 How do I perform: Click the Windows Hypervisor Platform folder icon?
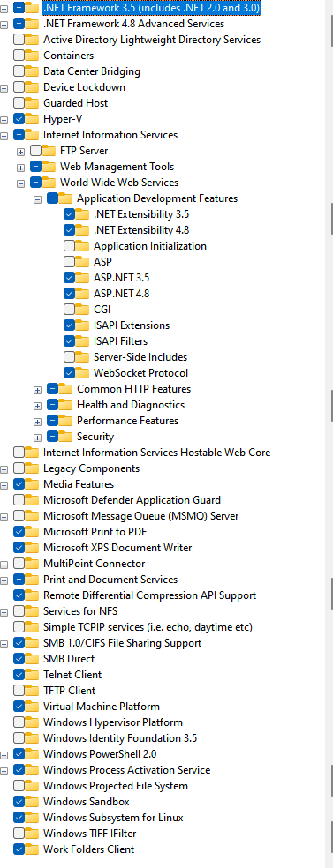33,722
